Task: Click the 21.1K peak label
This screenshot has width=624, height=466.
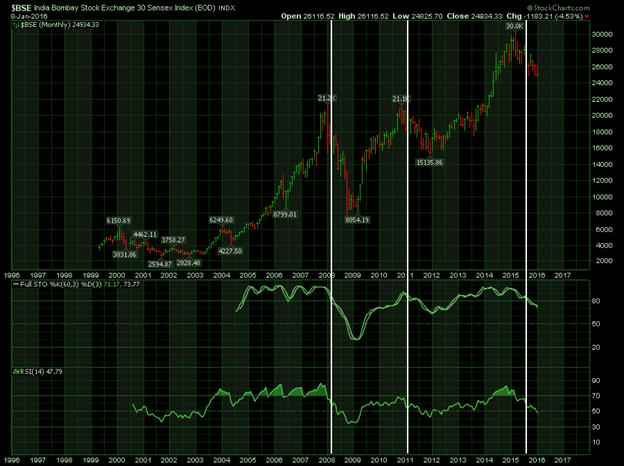Action: click(x=401, y=99)
